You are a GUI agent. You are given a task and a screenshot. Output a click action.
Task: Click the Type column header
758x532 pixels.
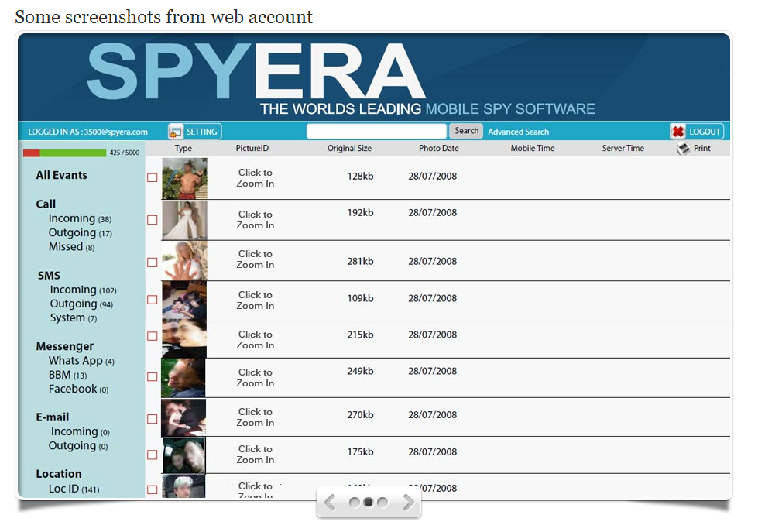click(x=183, y=149)
